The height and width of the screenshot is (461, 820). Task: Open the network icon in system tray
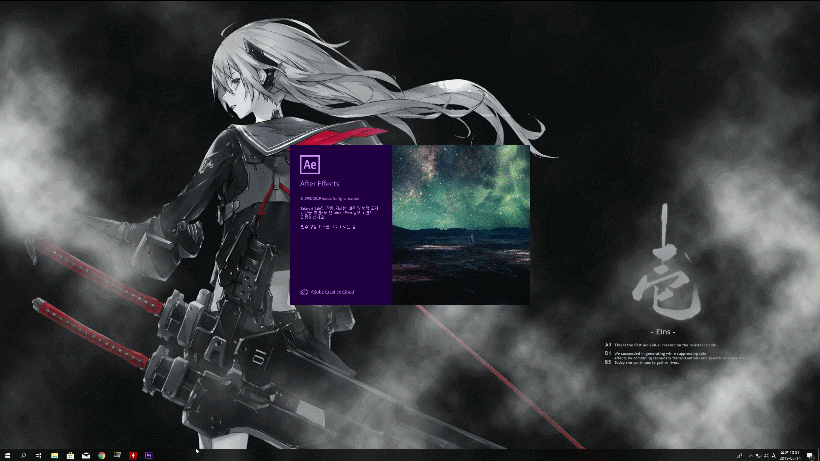coord(759,456)
